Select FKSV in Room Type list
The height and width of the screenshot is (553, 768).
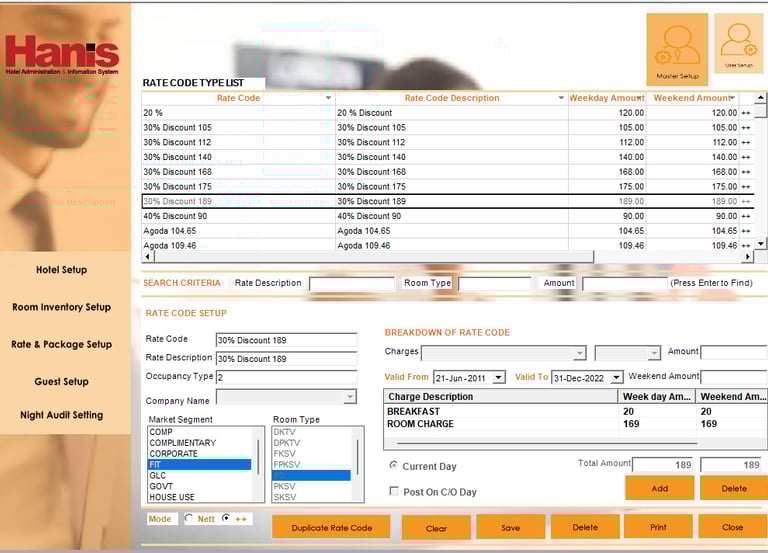point(312,454)
